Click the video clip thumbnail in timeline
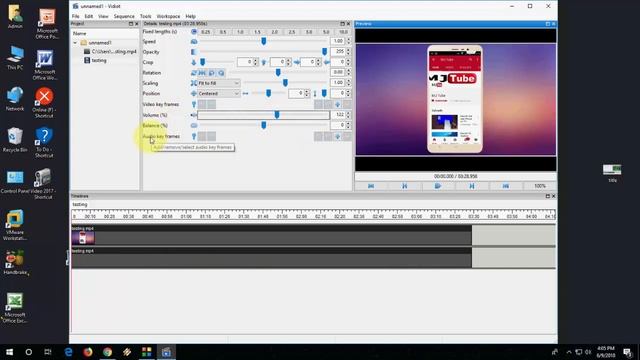The height and width of the screenshot is (360, 640). [83, 238]
